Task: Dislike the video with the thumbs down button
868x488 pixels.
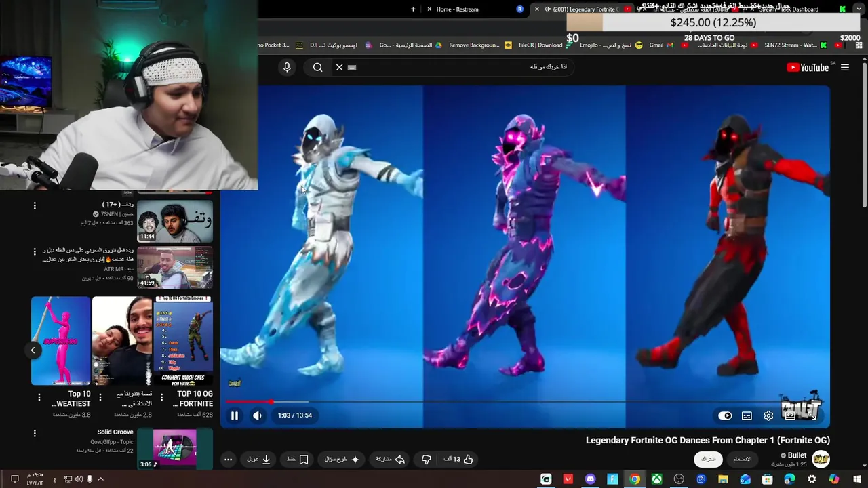Action: click(426, 460)
